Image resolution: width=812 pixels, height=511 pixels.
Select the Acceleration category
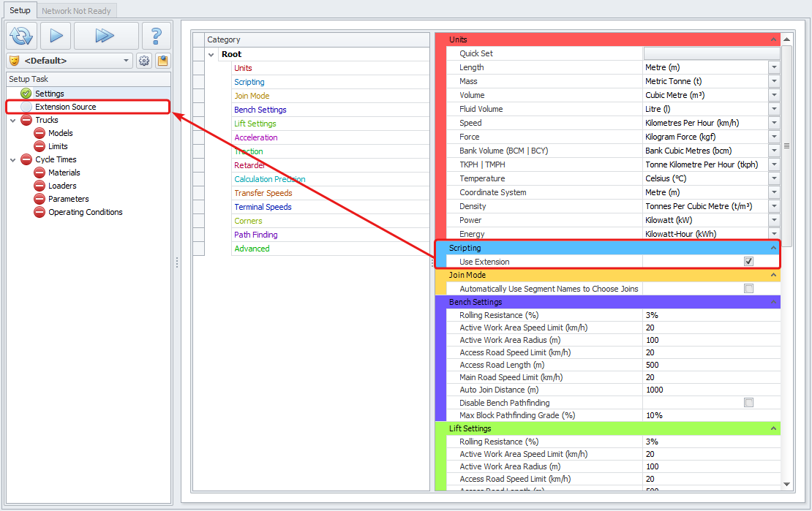(x=256, y=137)
